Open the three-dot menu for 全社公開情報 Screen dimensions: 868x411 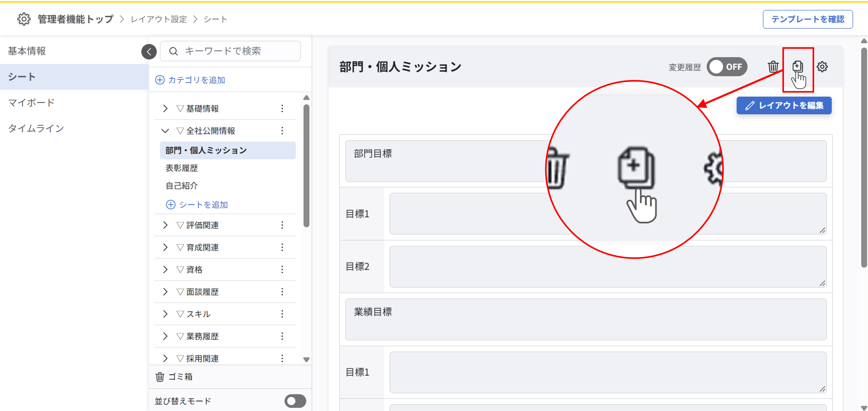click(x=282, y=131)
